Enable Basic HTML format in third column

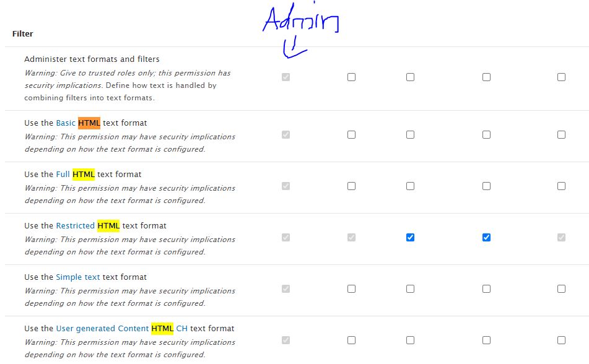pos(410,135)
